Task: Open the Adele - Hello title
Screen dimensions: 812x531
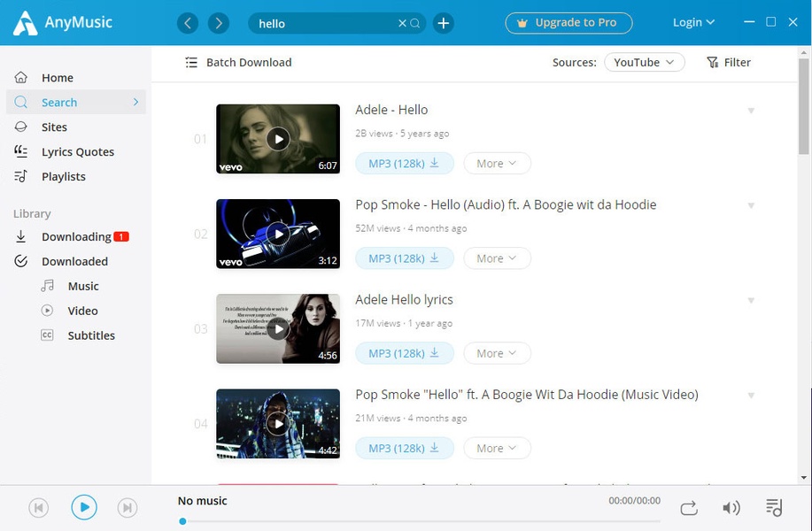Action: point(391,110)
